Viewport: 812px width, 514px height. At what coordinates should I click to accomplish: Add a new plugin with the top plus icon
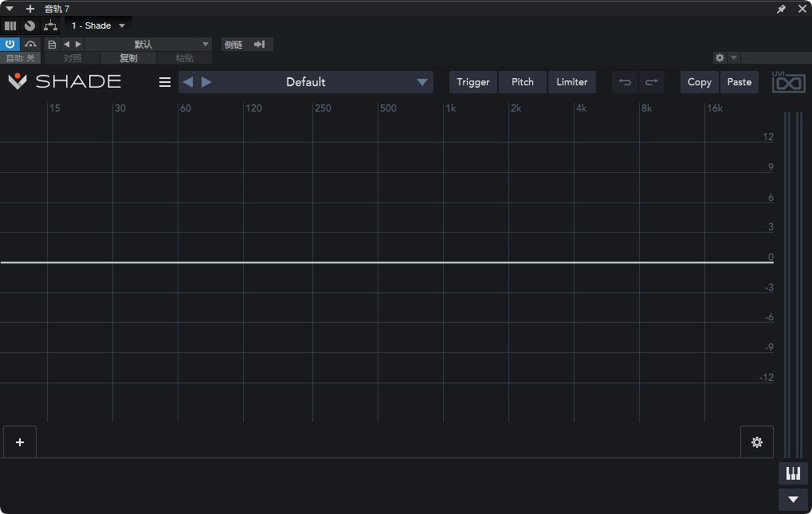30,9
